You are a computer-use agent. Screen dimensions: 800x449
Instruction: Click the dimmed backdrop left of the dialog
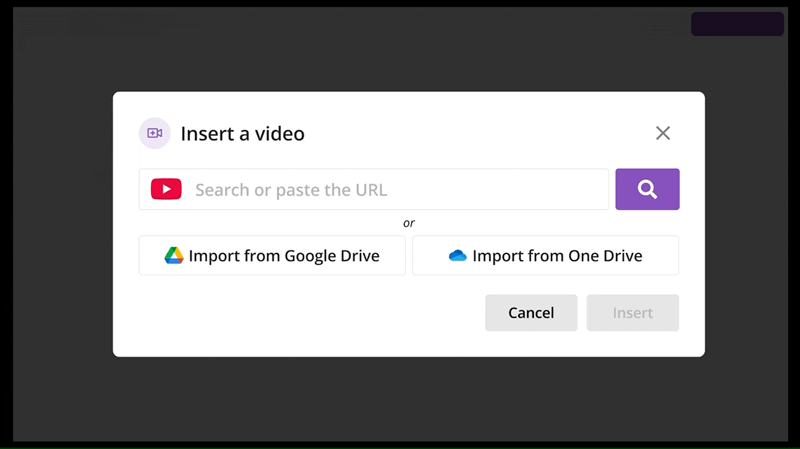tap(62, 225)
